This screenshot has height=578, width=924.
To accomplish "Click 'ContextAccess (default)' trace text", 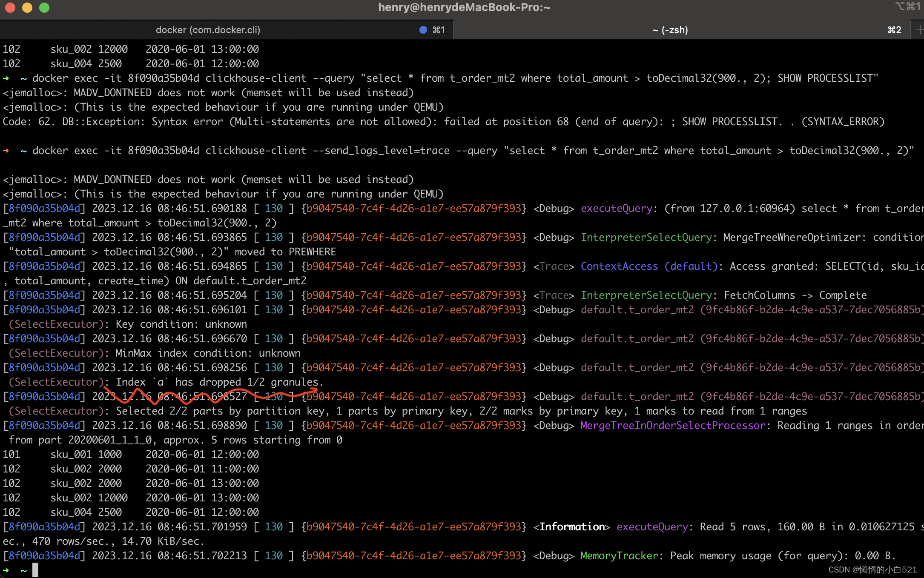I will 649,266.
